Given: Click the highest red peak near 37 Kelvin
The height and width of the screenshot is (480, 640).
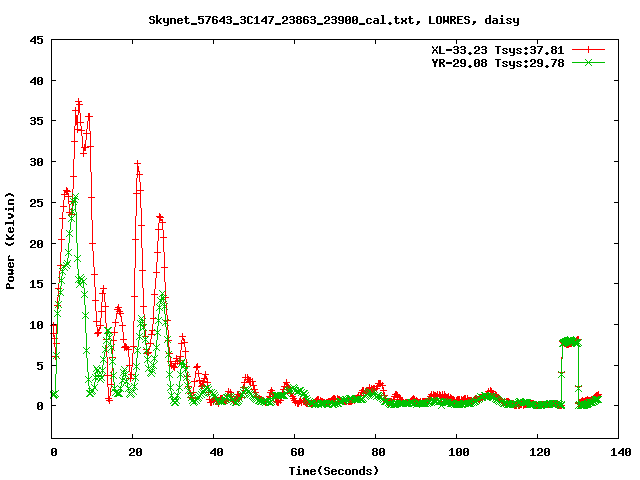Looking at the screenshot, I should (x=78, y=102).
